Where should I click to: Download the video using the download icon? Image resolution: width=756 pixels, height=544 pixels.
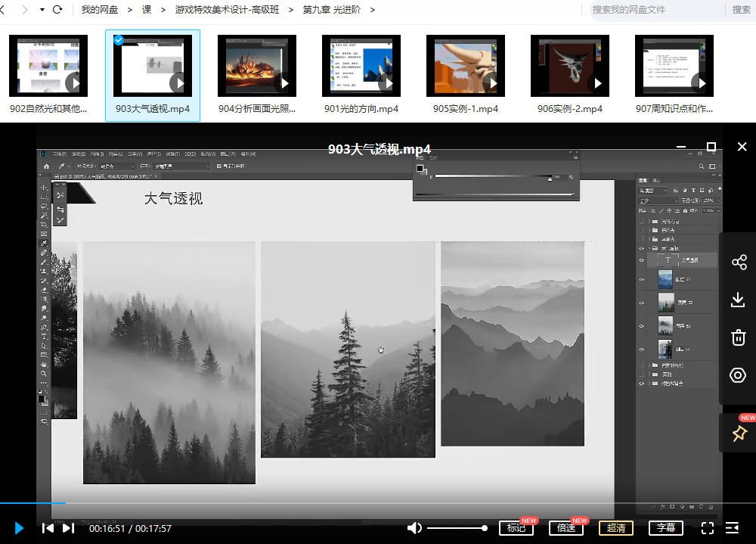[738, 300]
